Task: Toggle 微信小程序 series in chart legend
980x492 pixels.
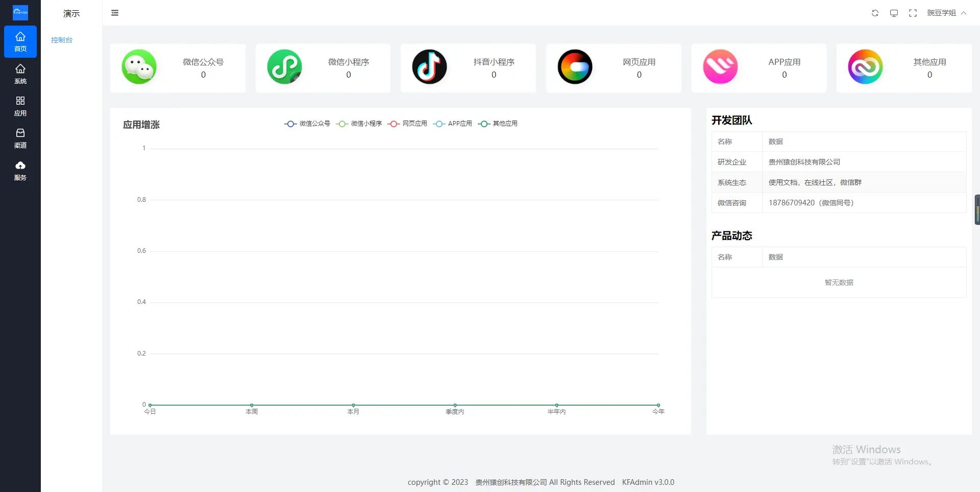Action: [x=359, y=124]
